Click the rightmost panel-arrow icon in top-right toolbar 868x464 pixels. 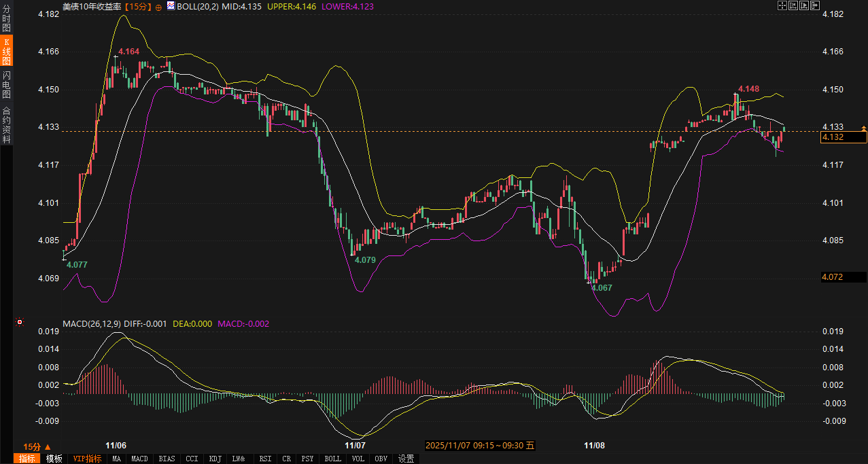click(814, 5)
